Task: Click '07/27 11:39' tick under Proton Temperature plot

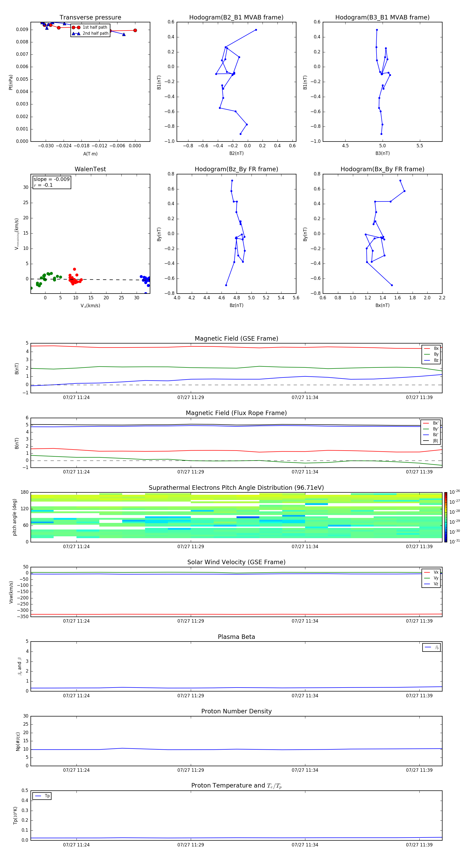Action: 419,845
